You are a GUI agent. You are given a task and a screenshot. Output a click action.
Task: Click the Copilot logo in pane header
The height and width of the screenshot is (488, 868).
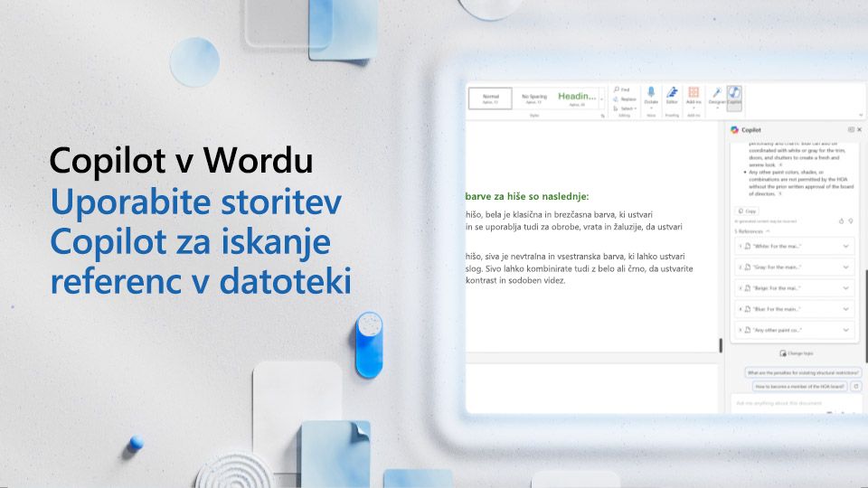[x=734, y=129]
